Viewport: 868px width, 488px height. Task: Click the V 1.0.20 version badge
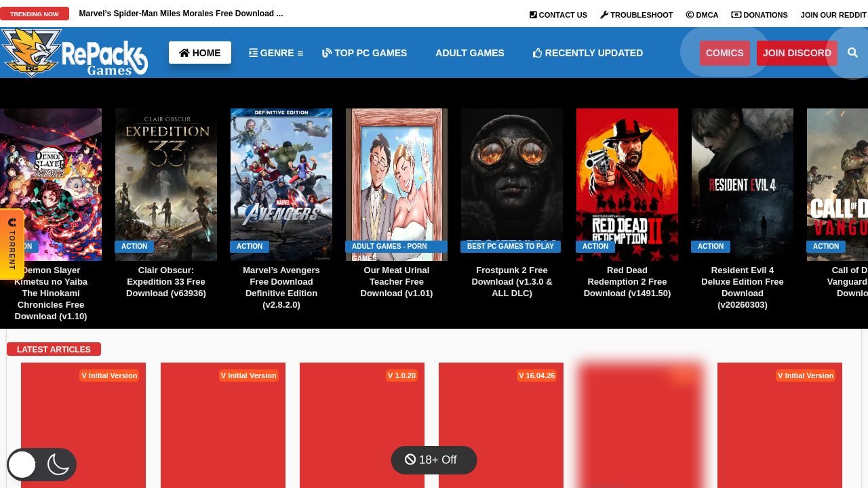pyautogui.click(x=402, y=375)
